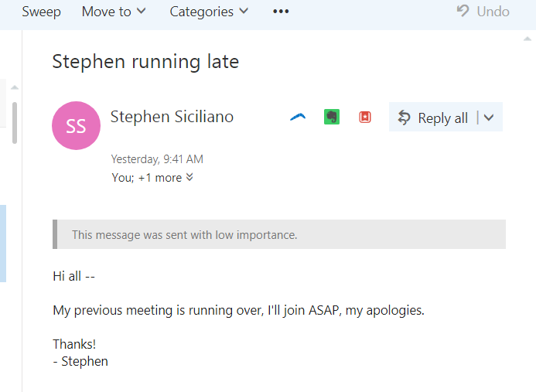The height and width of the screenshot is (392, 536).
Task: Click the email body text about meeting
Action: [238, 311]
